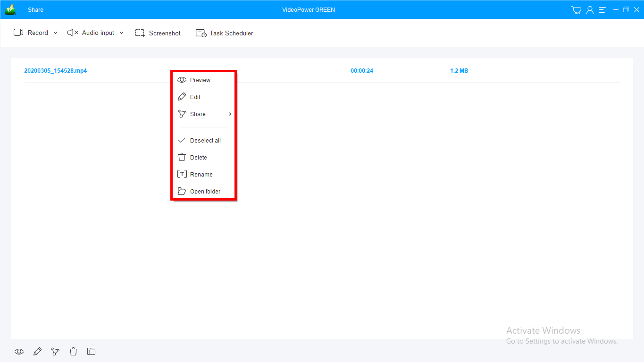Expand the Share submenu in context menu
The height and width of the screenshot is (362, 644).
click(x=204, y=114)
